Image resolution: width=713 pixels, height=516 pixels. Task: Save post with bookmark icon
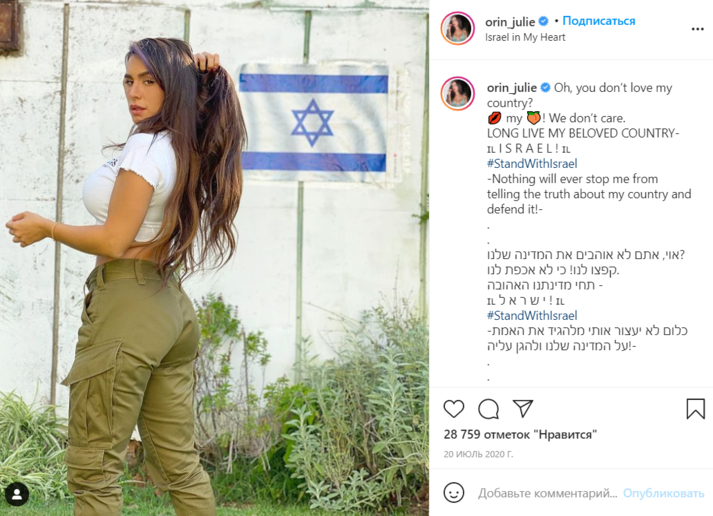pyautogui.click(x=695, y=408)
